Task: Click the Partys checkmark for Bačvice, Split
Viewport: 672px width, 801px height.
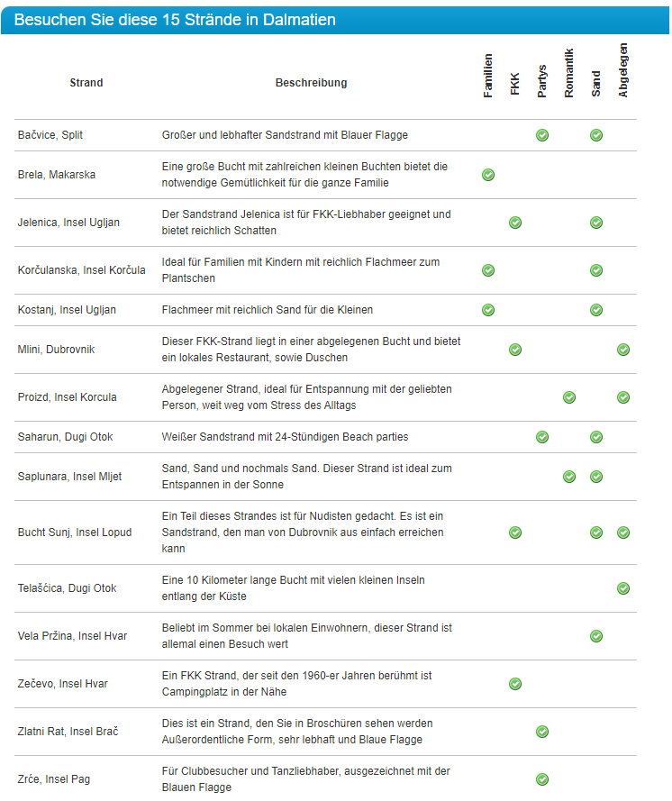Action: coord(542,135)
